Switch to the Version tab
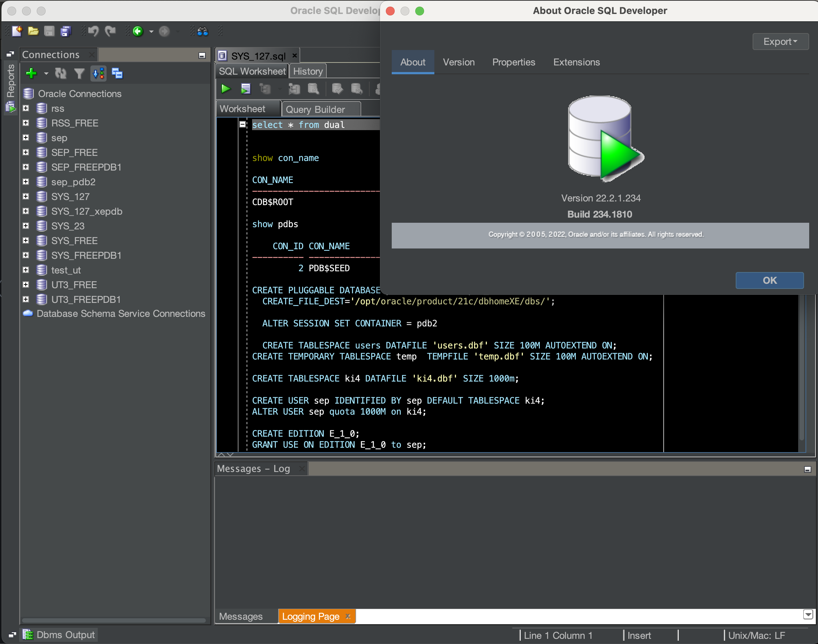This screenshot has height=644, width=818. pyautogui.click(x=459, y=62)
